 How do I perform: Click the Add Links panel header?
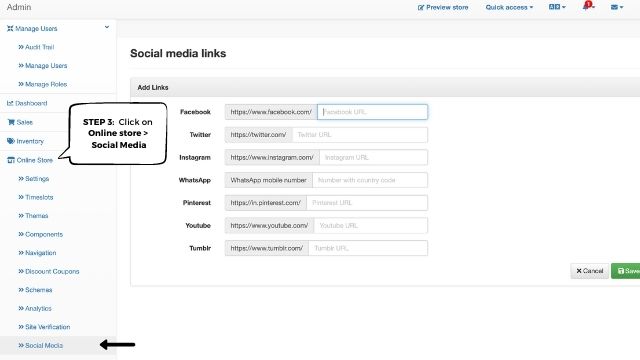385,87
